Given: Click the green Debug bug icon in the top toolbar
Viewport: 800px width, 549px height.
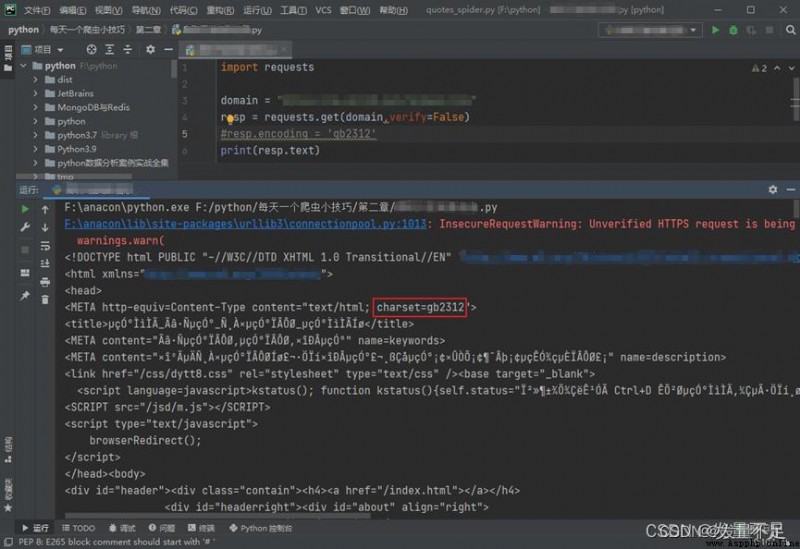Looking at the screenshot, I should click(x=733, y=30).
